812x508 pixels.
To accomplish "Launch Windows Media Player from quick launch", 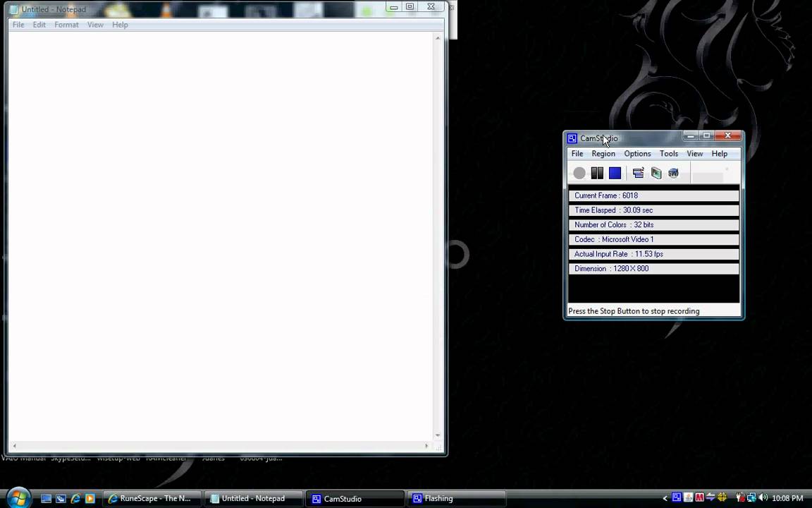I will point(90,499).
